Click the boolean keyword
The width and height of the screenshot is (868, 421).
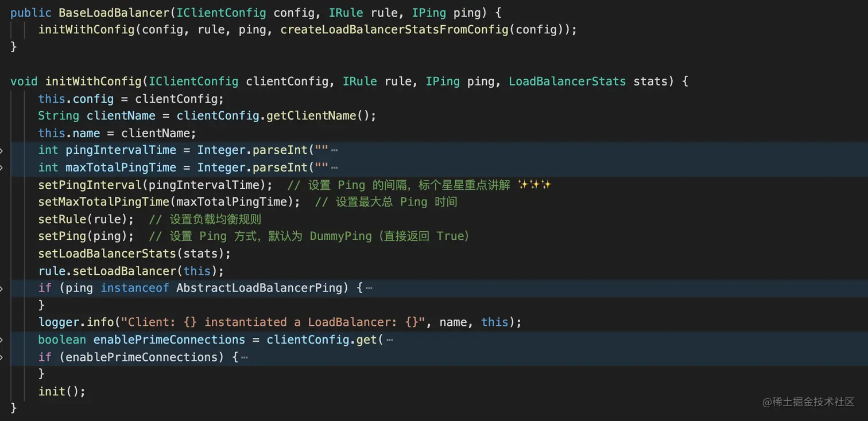(x=62, y=340)
